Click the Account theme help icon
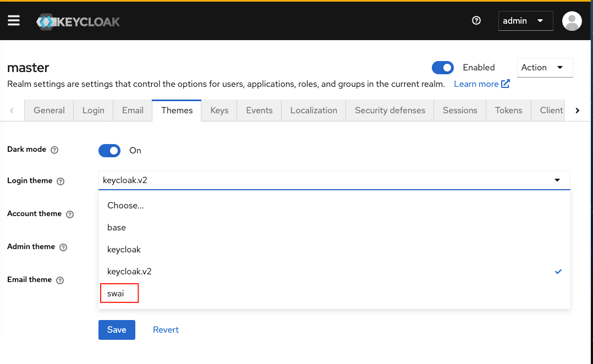The width and height of the screenshot is (593, 364). 70,214
